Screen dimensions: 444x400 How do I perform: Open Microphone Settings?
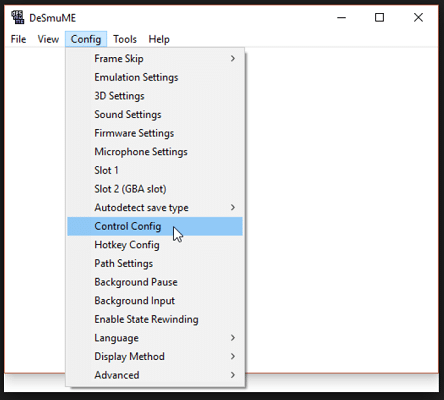tap(155, 152)
